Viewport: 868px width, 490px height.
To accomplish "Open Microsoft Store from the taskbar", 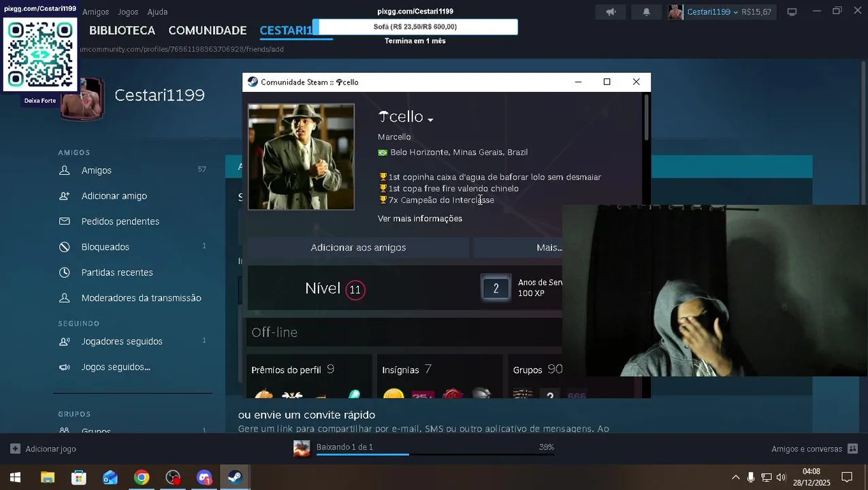I will (x=79, y=478).
